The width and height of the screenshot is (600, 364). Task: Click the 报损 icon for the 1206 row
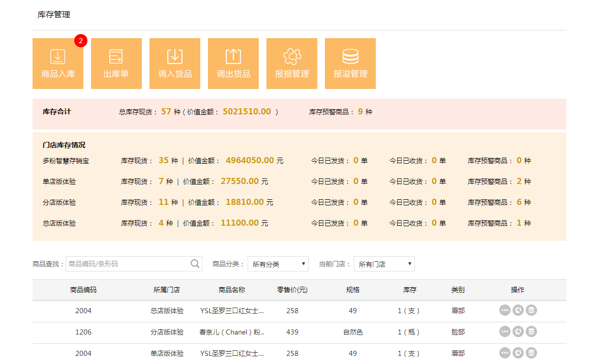tap(518, 331)
